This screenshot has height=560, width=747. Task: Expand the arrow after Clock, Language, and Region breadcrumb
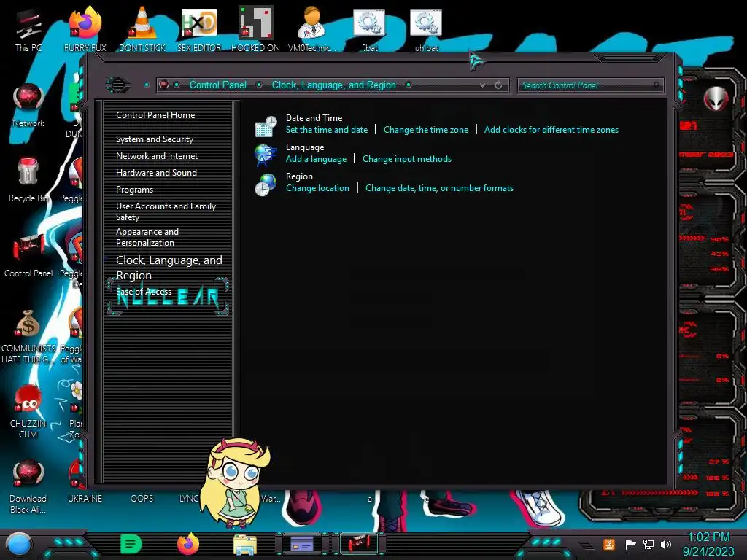coord(409,85)
